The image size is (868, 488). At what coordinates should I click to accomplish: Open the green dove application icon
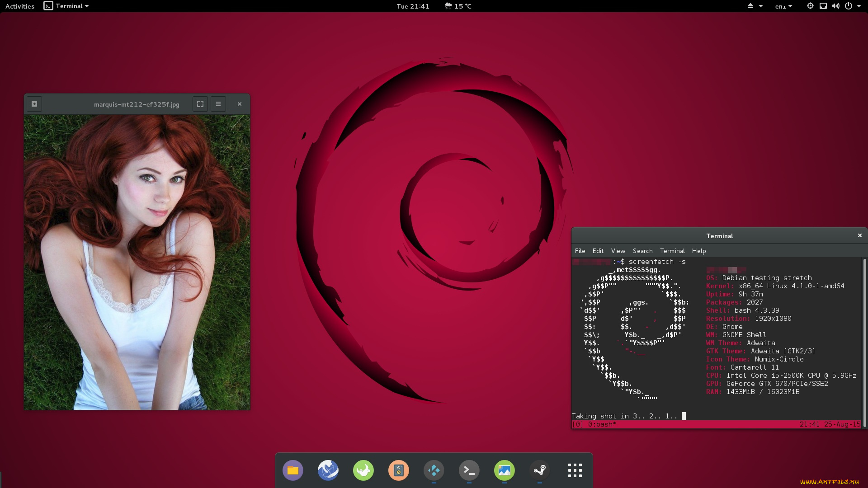point(363,470)
